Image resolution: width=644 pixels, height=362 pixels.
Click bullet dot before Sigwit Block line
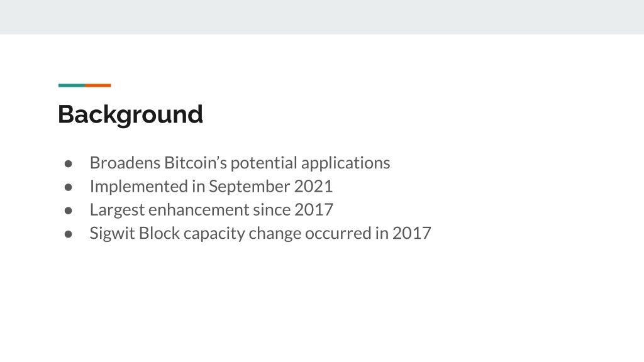(x=68, y=234)
